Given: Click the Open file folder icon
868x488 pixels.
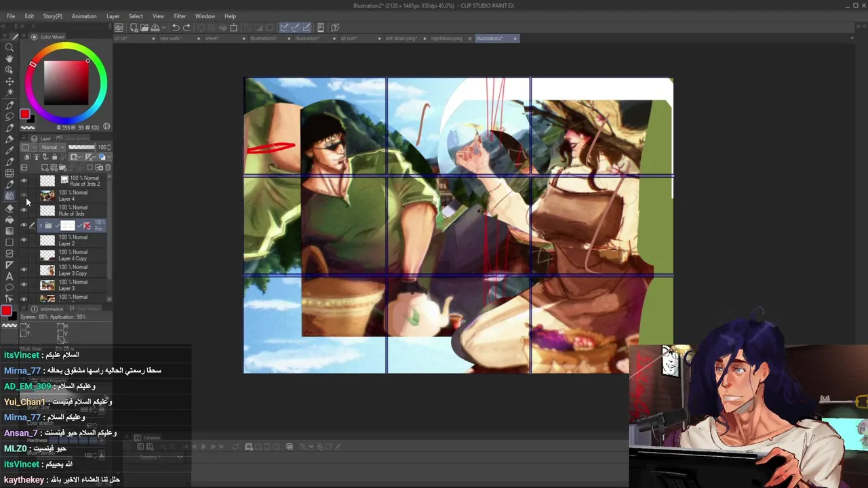Looking at the screenshot, I should (145, 28).
